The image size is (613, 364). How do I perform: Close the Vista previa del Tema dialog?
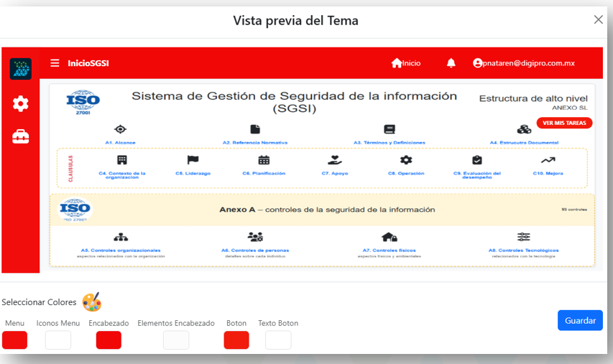(x=598, y=19)
